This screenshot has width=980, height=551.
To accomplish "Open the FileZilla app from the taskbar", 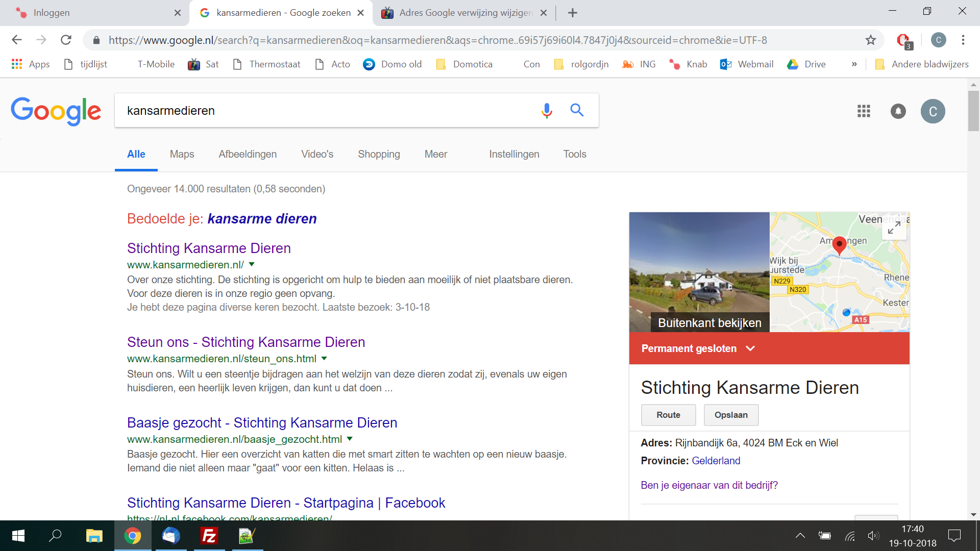I will 208,536.
